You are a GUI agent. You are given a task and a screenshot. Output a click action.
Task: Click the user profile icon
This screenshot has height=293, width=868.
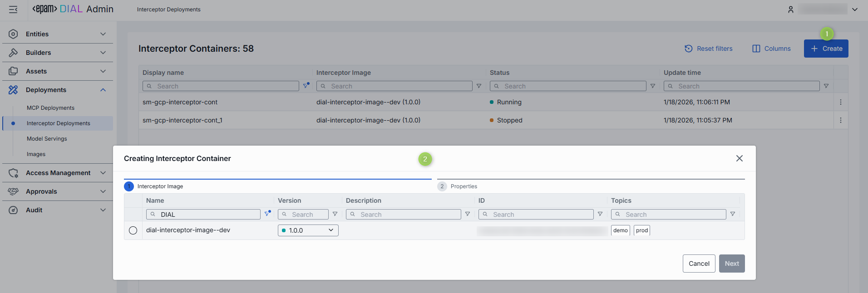790,10
